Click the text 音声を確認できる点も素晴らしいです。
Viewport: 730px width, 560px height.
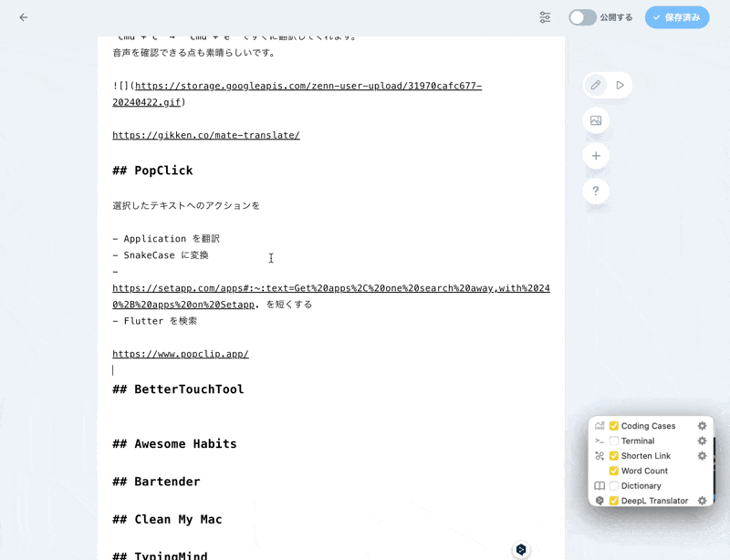(x=193, y=53)
